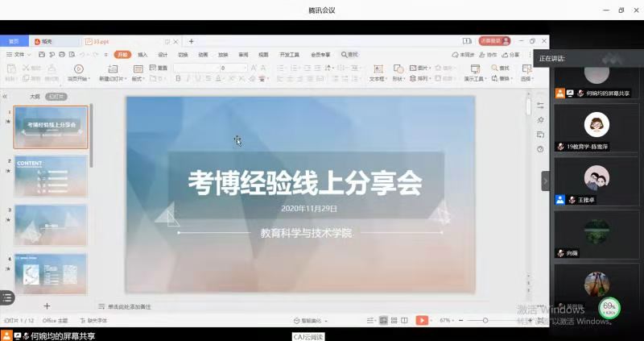
Task: Open the File (文件) menu dropdown
Action: click(14, 55)
